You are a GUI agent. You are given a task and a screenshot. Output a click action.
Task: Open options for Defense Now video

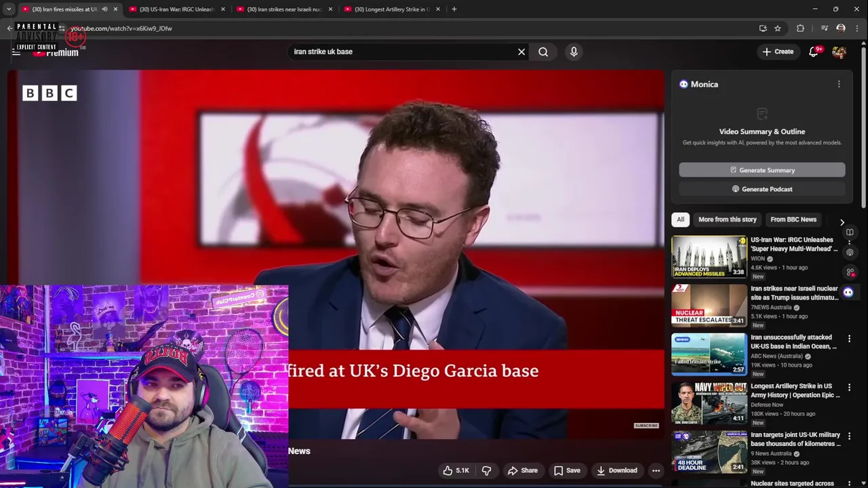[849, 387]
